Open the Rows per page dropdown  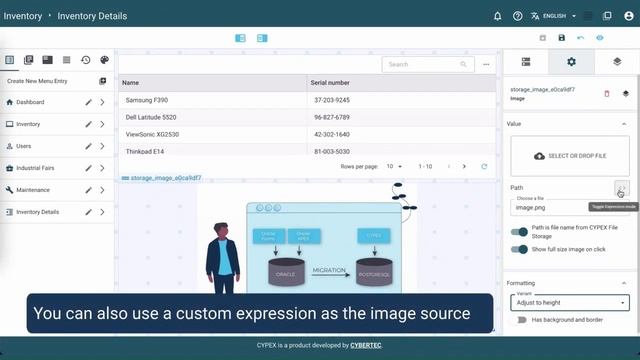tap(394, 167)
